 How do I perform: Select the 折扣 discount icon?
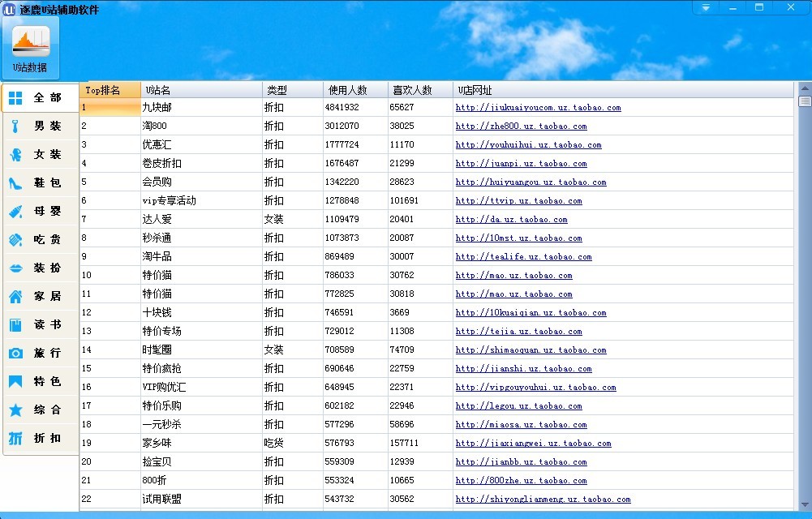(x=15, y=438)
